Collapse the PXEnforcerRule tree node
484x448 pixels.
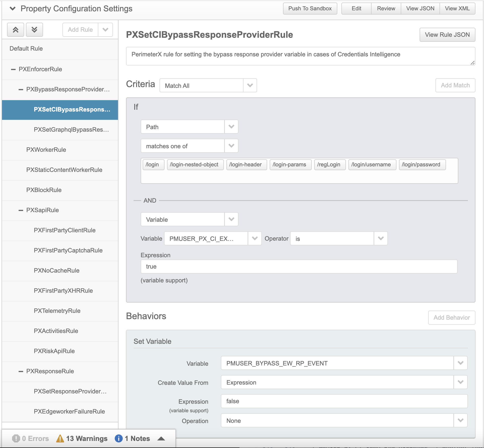[13, 69]
